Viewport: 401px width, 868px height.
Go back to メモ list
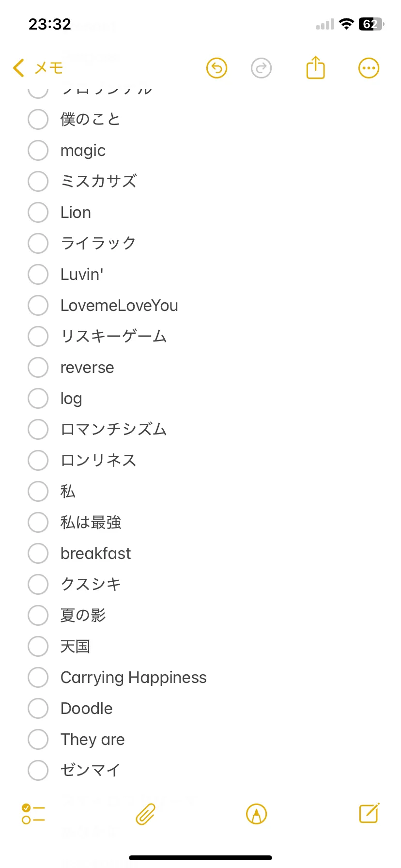tap(38, 68)
